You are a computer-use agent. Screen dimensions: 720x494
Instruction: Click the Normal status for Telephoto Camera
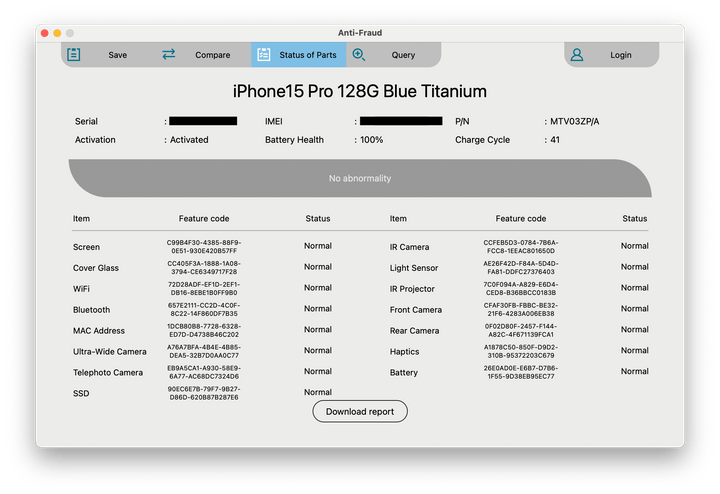click(x=318, y=371)
